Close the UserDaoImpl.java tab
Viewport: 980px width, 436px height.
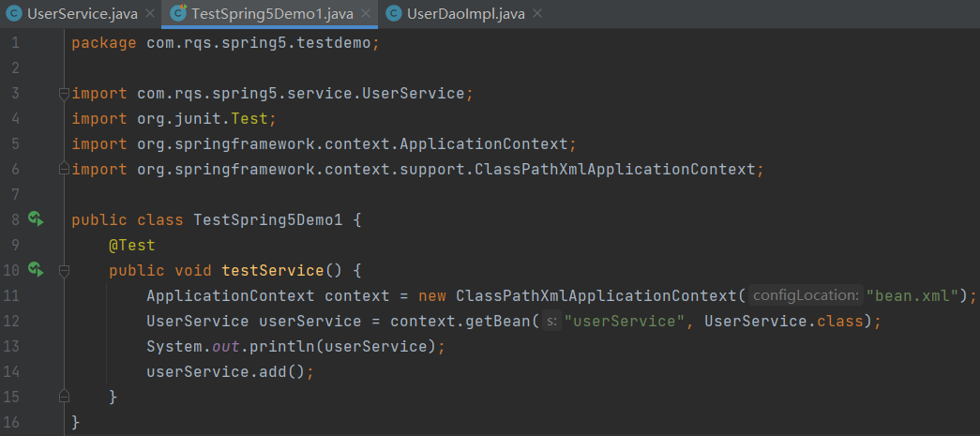(x=537, y=14)
